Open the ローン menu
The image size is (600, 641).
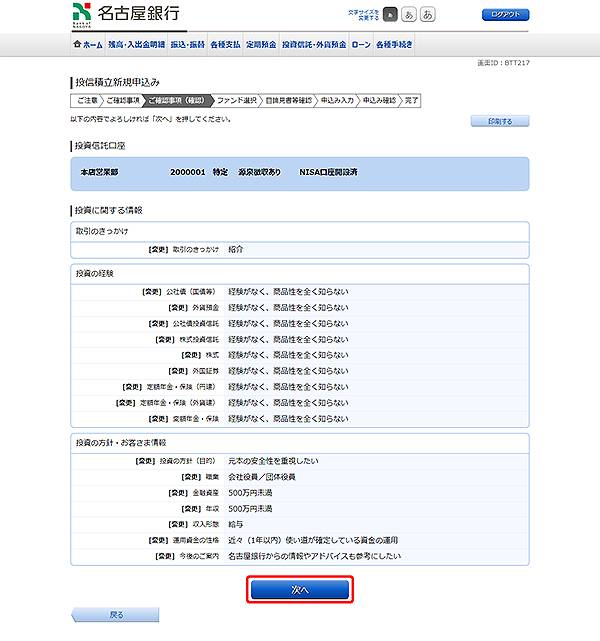coord(361,45)
